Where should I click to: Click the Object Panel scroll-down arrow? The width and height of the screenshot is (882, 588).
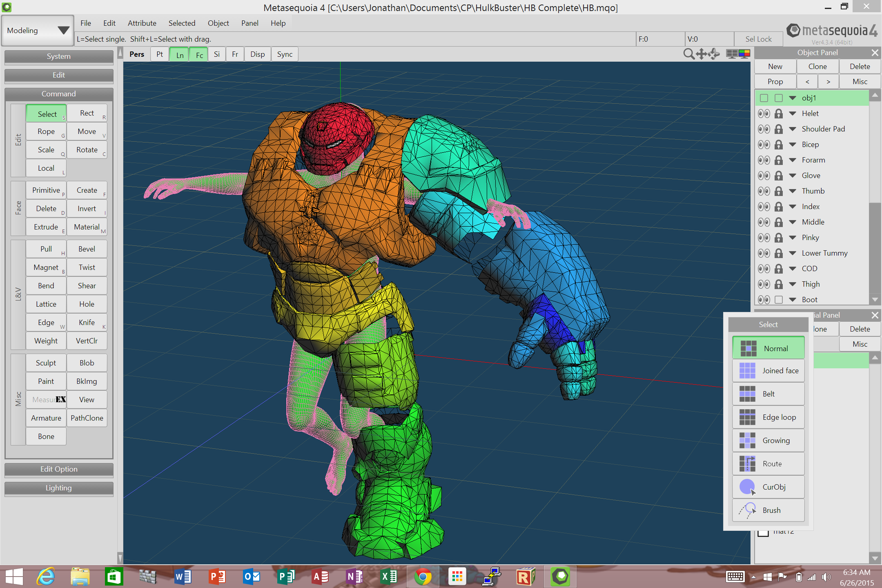(875, 300)
